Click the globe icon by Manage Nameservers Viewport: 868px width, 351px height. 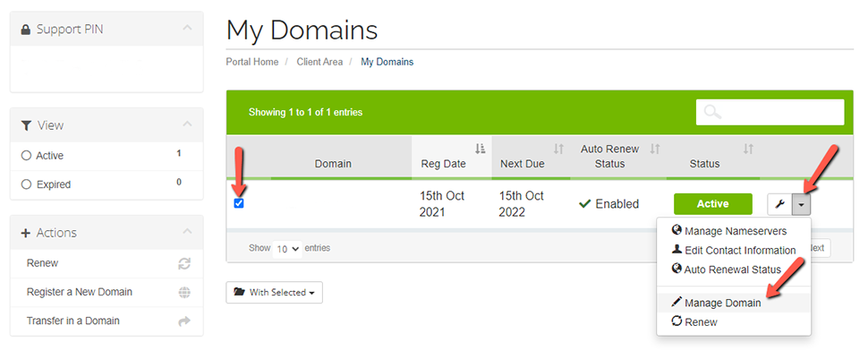coord(676,230)
